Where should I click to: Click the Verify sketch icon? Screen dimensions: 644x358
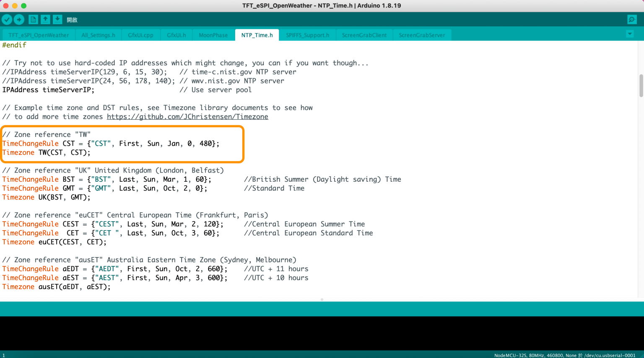pos(7,19)
